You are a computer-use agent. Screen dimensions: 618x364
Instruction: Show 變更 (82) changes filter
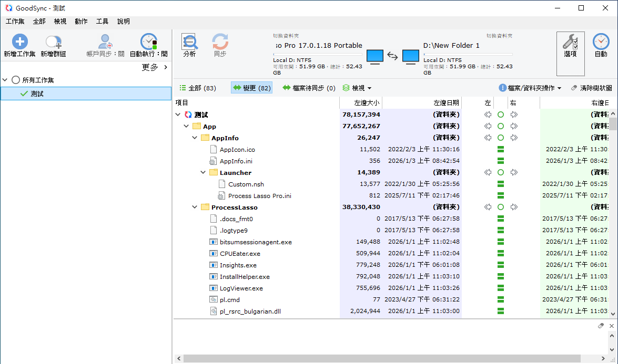pos(252,88)
